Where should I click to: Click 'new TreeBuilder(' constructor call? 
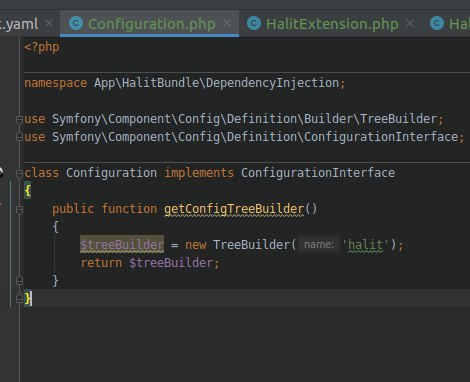point(240,245)
